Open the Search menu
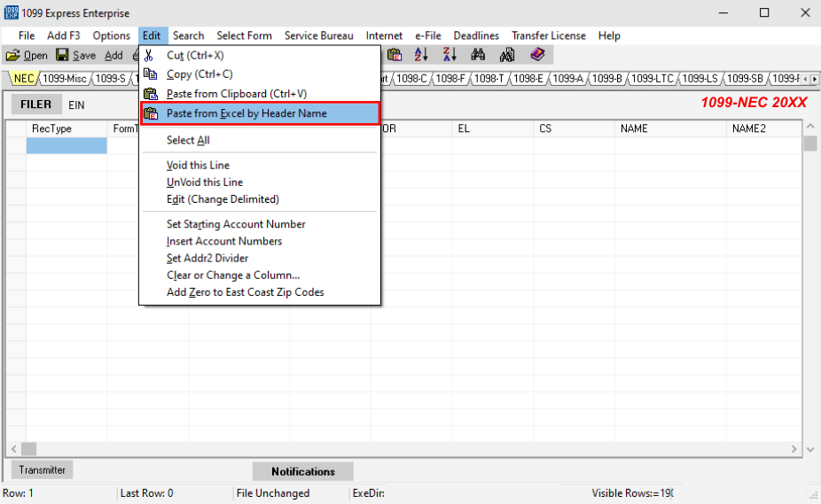This screenshot has height=504, width=821. click(189, 35)
